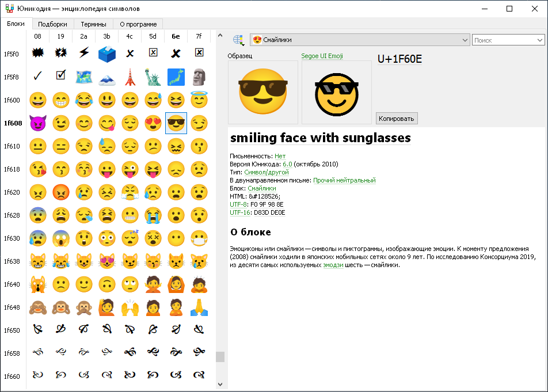Click the D83D DE0E UTF-16 value

point(269,212)
